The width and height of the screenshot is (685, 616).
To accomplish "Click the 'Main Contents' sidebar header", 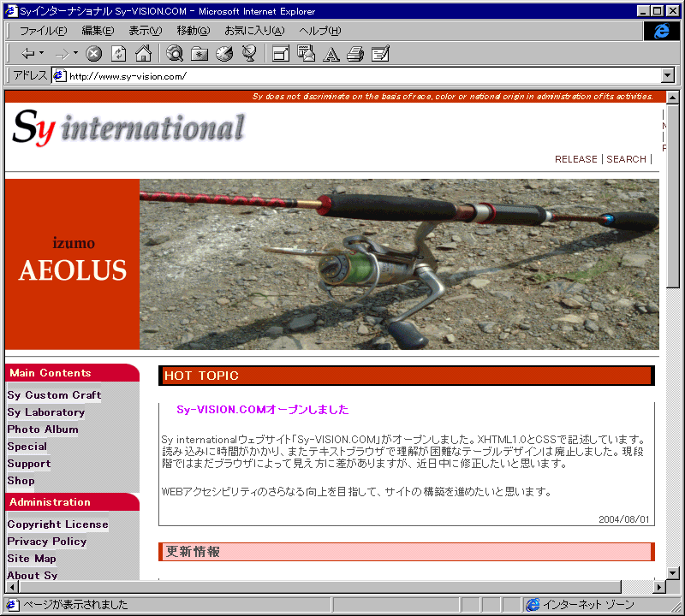I will click(51, 373).
